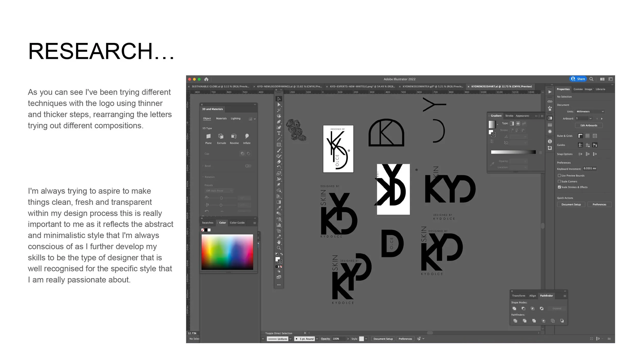The width and height of the screenshot is (644, 362).
Task: Enable Use Preview Bounds checkbox
Action: point(559,175)
